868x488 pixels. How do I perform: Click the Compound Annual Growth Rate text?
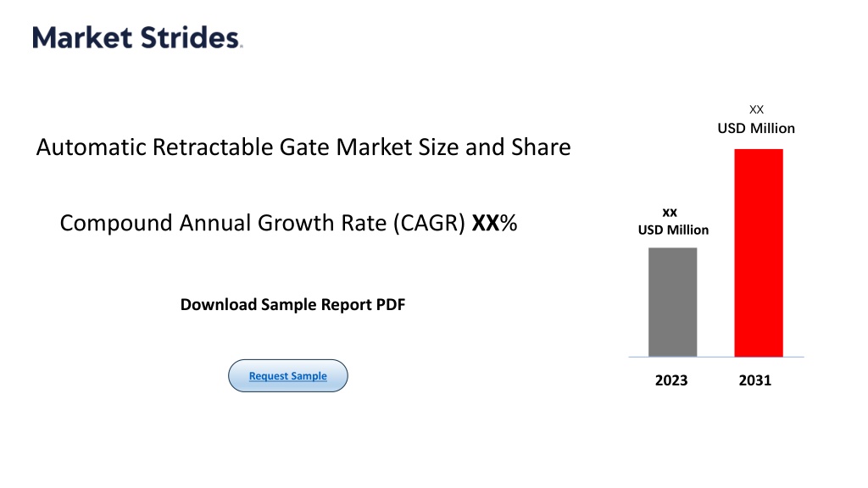point(224,223)
